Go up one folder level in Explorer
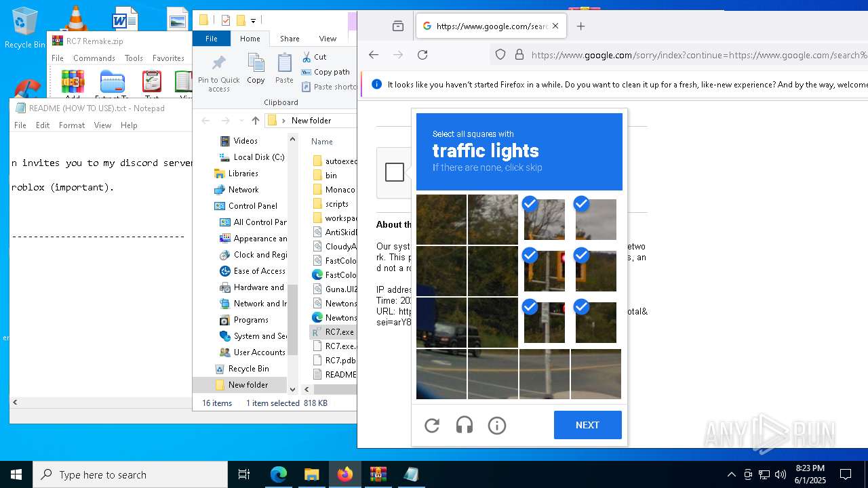This screenshot has width=868, height=488. click(x=256, y=121)
